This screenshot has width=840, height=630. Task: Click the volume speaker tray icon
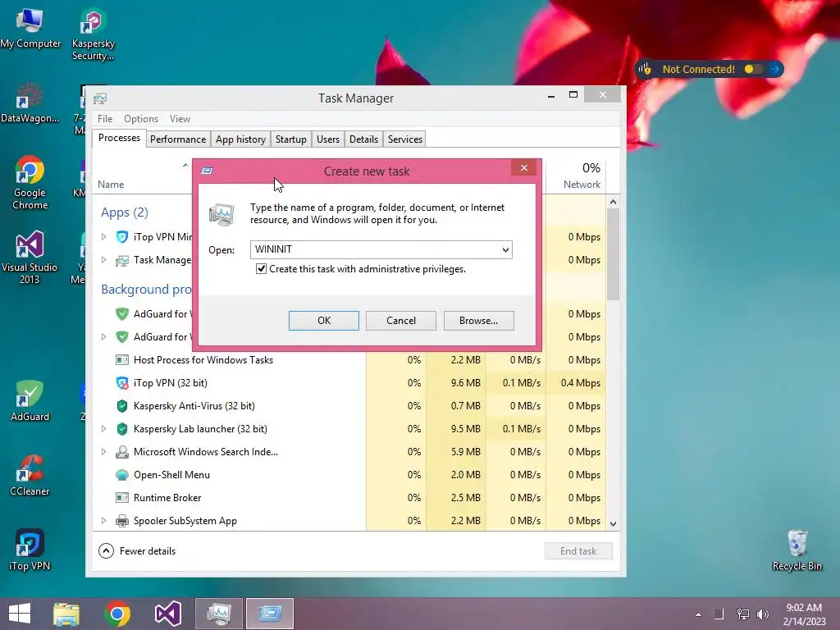point(763,614)
